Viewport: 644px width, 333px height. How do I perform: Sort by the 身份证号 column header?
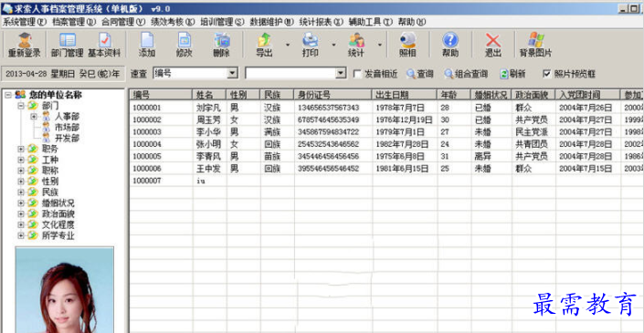(333, 95)
